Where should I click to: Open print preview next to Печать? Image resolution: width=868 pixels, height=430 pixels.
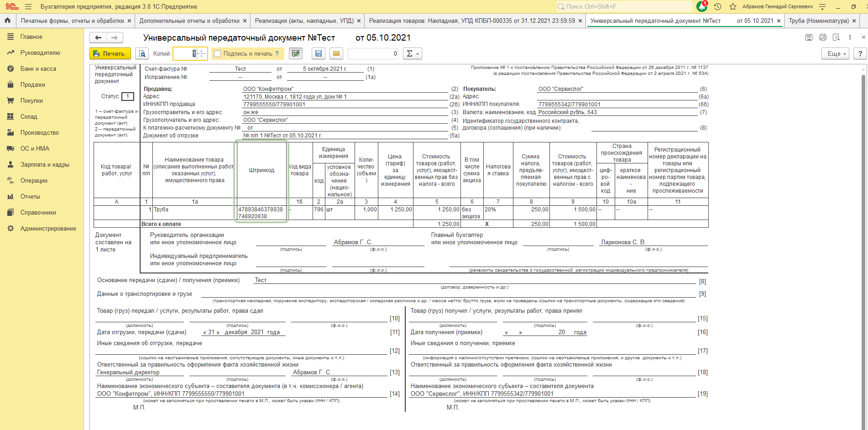click(x=142, y=53)
